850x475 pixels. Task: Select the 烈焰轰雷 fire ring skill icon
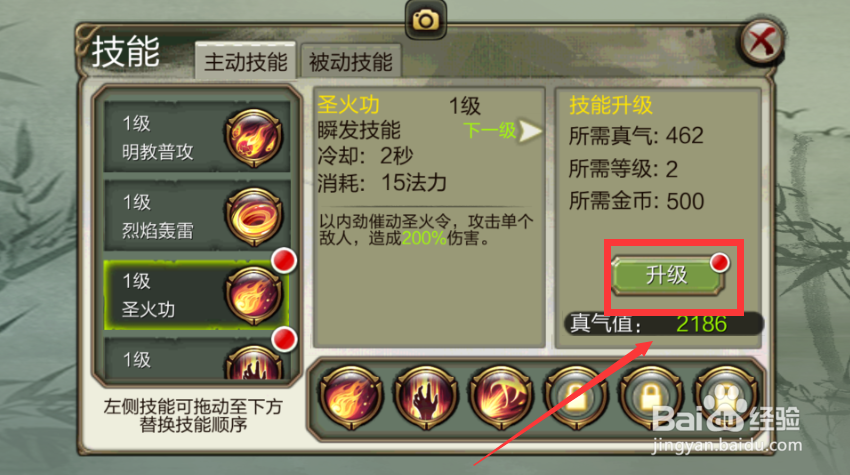point(254,216)
